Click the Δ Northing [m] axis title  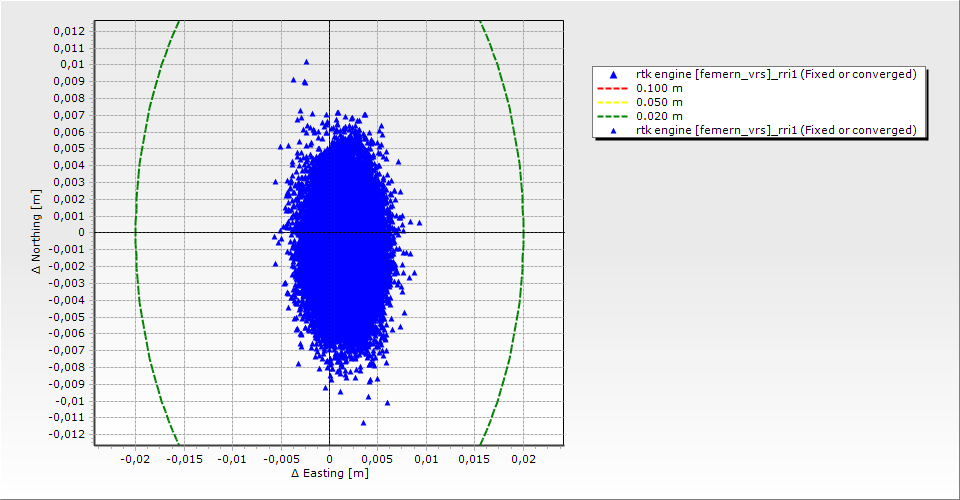pyautogui.click(x=38, y=232)
